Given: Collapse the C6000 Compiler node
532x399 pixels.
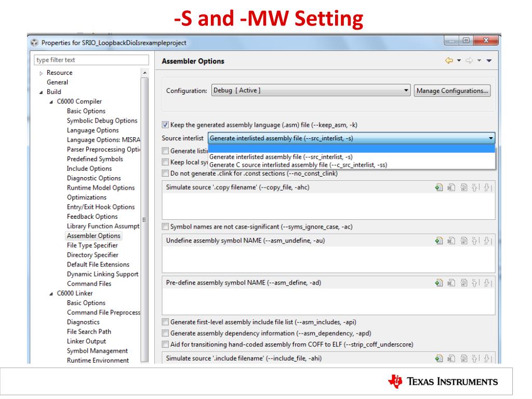Looking at the screenshot, I should [51, 102].
